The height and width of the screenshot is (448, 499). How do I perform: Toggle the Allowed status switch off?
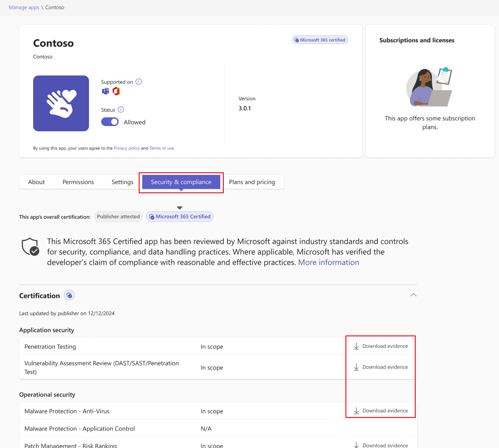click(x=110, y=122)
